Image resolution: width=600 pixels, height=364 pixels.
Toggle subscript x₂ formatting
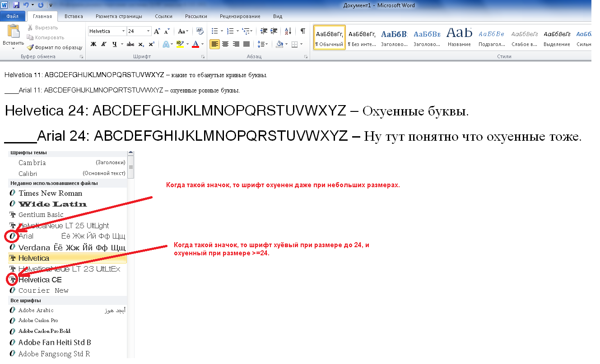click(141, 44)
